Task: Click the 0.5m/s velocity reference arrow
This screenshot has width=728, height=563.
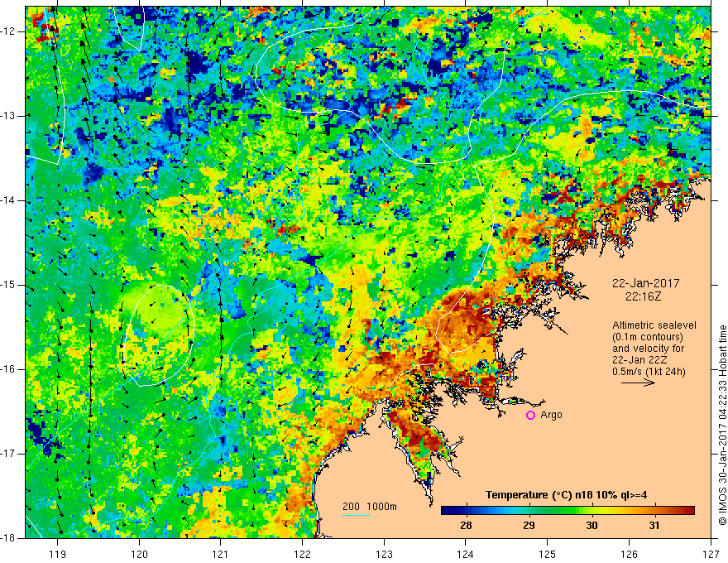Action: point(638,383)
